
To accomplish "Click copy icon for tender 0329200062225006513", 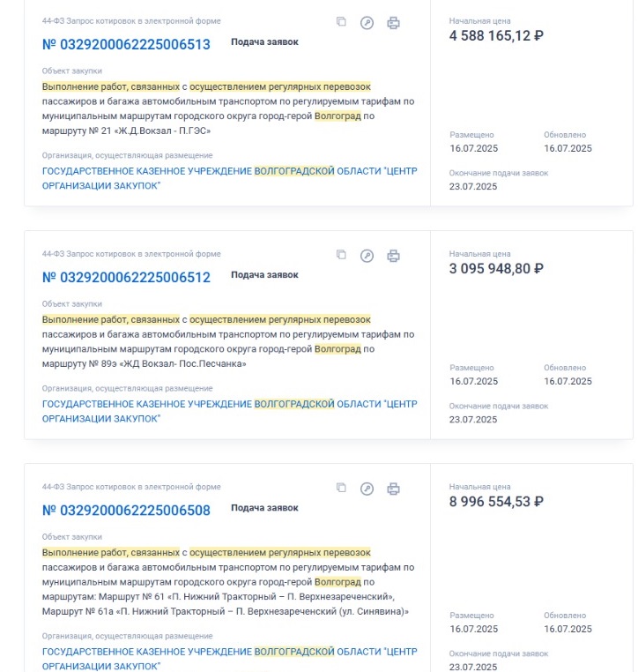I will 341,22.
